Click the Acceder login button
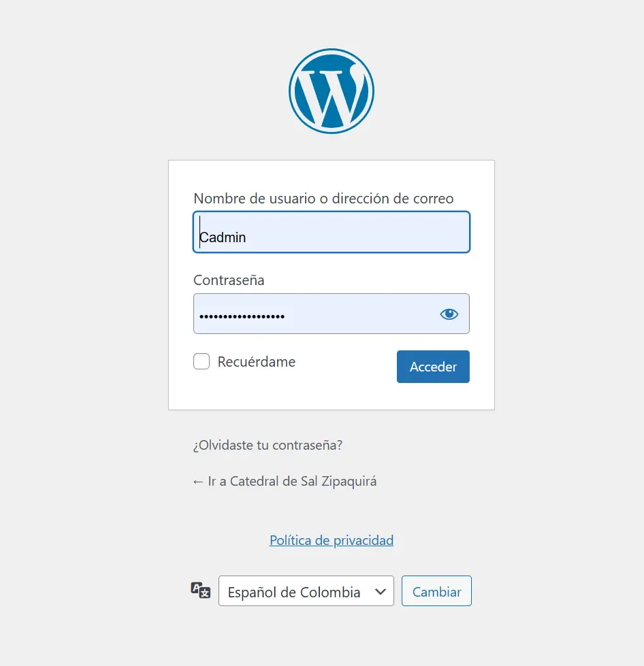This screenshot has height=666, width=644. coord(433,367)
